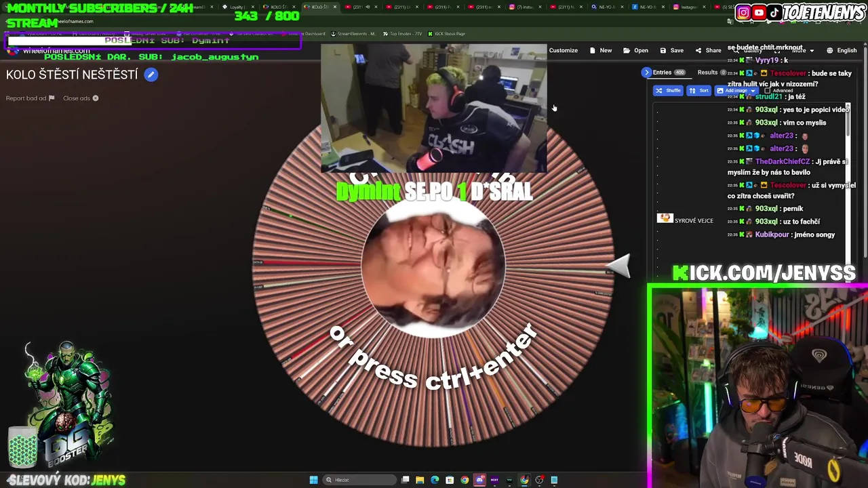Open the KICK Status Page bookmark

[446, 34]
